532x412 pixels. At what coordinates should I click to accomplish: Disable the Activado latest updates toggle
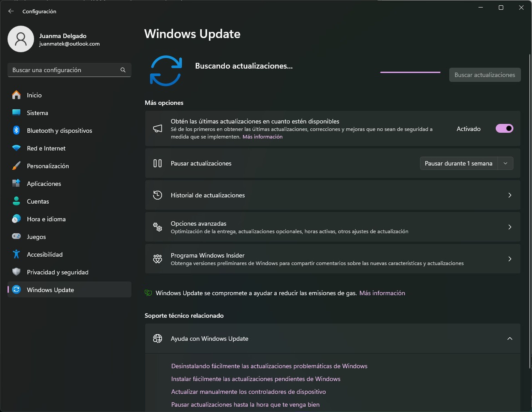[x=504, y=128]
